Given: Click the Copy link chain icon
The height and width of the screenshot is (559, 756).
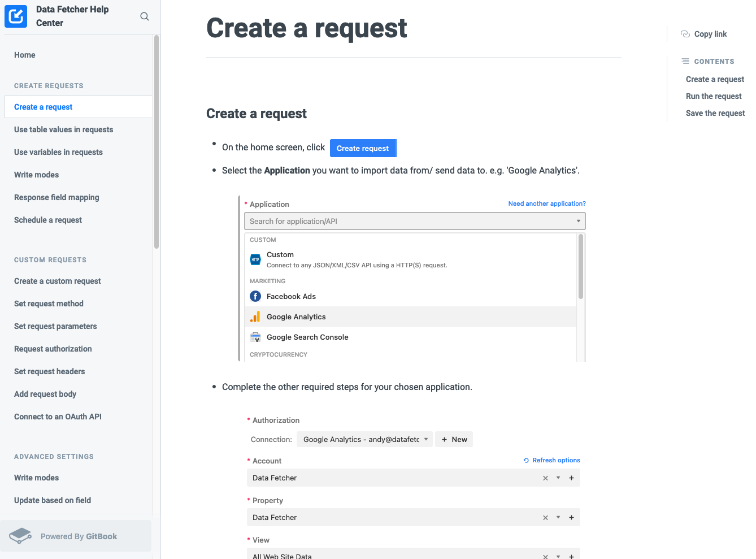Looking at the screenshot, I should 685,34.
